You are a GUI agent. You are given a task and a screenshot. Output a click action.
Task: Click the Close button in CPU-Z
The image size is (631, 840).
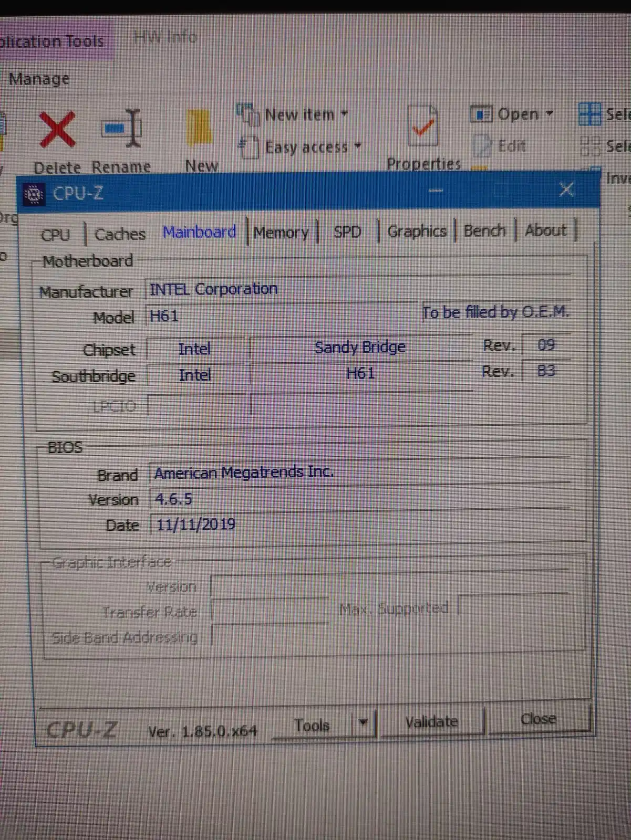coord(539,718)
